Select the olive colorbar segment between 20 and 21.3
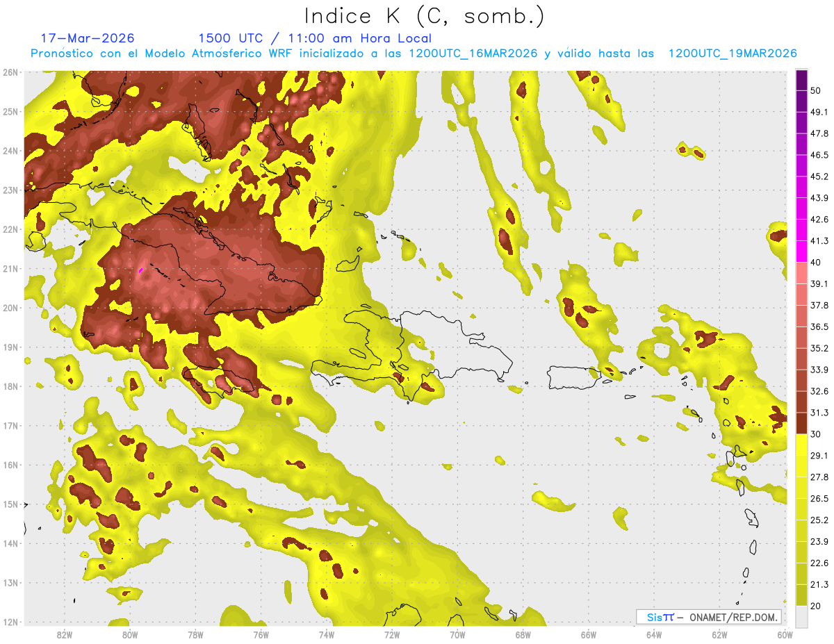This screenshot has height=644, width=834. 801,595
